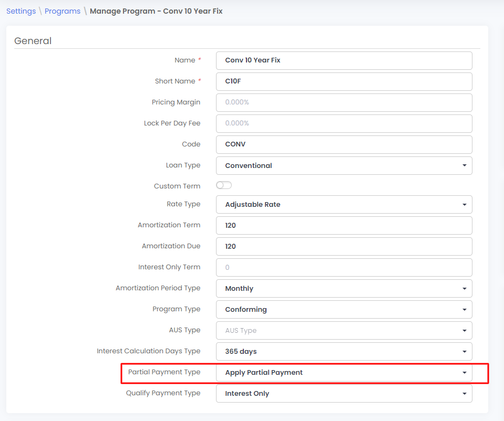Click the General section heading
The width and height of the screenshot is (504, 421).
click(33, 41)
